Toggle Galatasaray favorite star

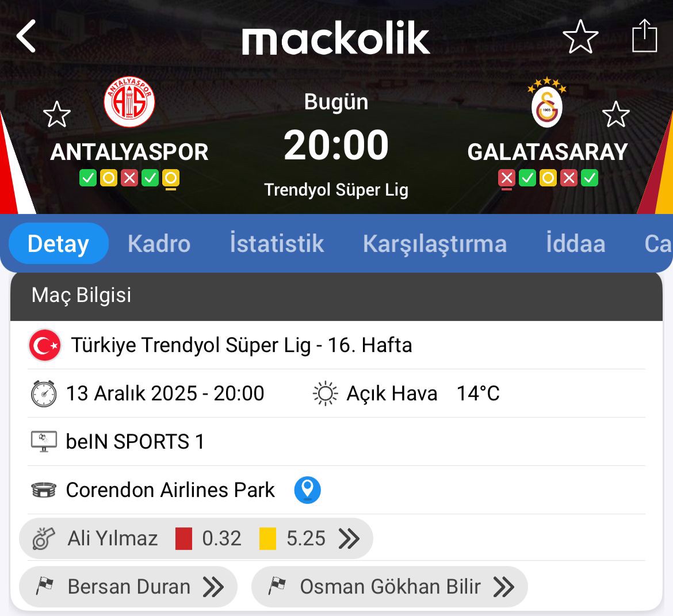[616, 114]
